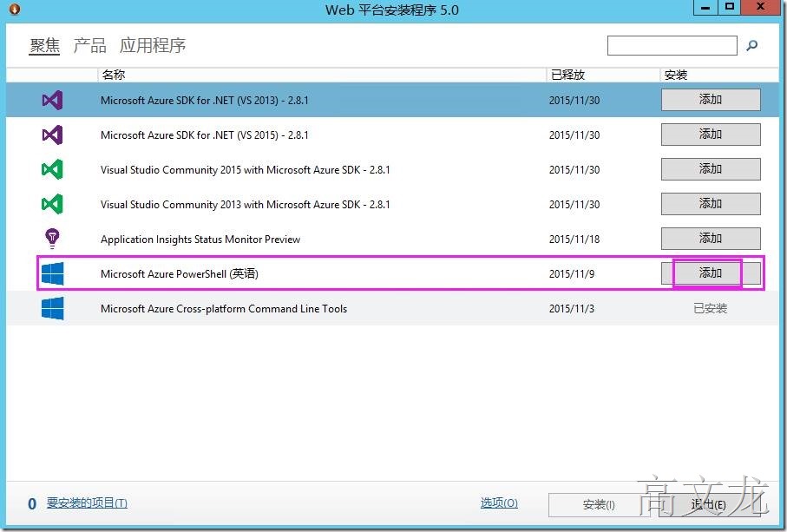Open the 要安装的项目 link
This screenshot has width=787, height=532.
click(x=87, y=502)
